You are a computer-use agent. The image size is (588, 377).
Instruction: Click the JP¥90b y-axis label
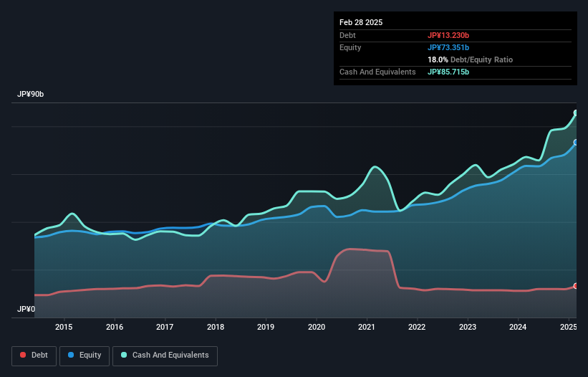(x=30, y=94)
